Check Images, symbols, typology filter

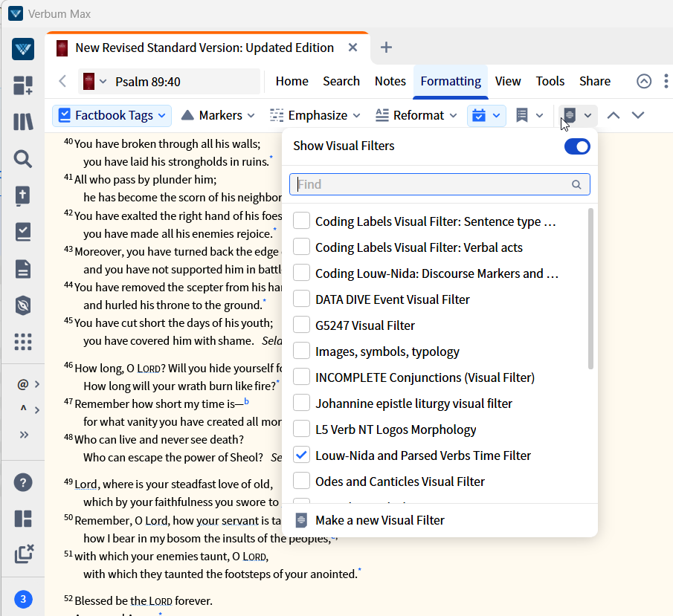tap(301, 351)
